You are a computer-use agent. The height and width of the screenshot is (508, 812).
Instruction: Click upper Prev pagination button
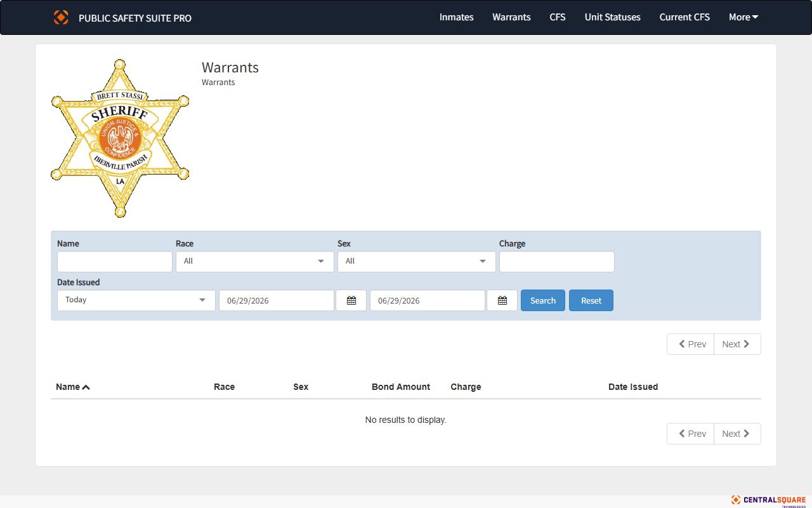coord(691,344)
